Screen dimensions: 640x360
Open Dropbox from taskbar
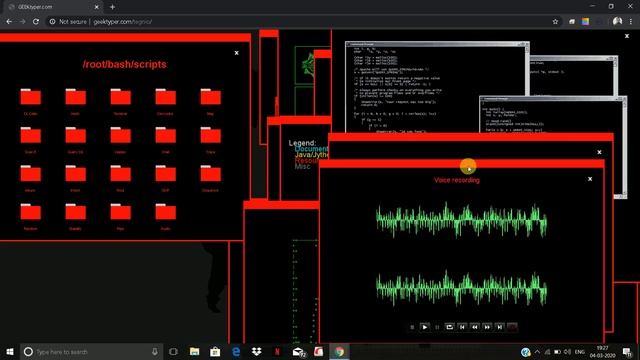[256, 351]
